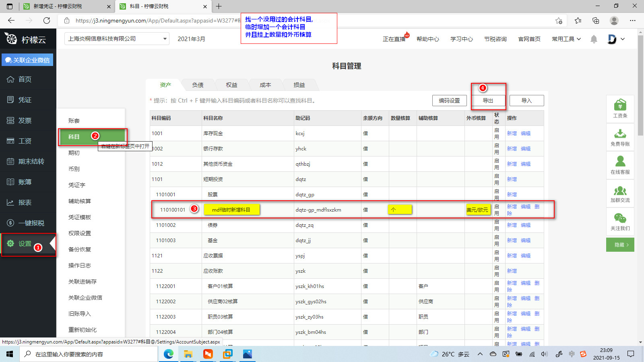Hide the right panel with 隐藏 button
Screen dimensions: 644x362
[620, 245]
